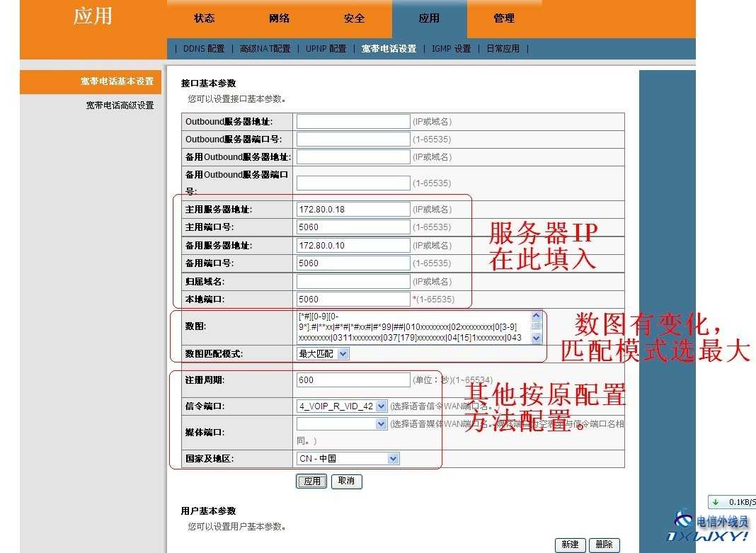The width and height of the screenshot is (756, 553).
Task: Select 宽带电话基本设置 in sidebar
Action: [91, 81]
